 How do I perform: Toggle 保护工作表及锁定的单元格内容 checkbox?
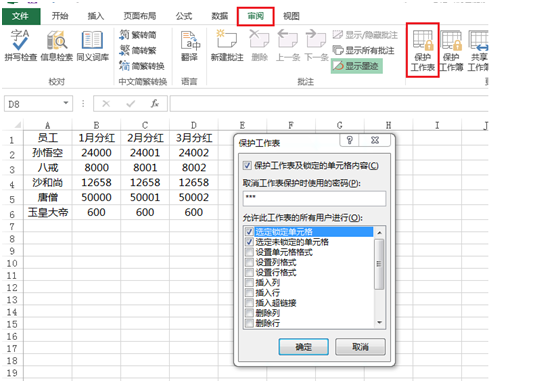[247, 166]
